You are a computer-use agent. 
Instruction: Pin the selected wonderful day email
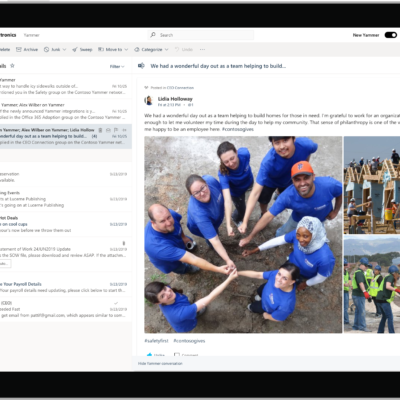[124, 130]
